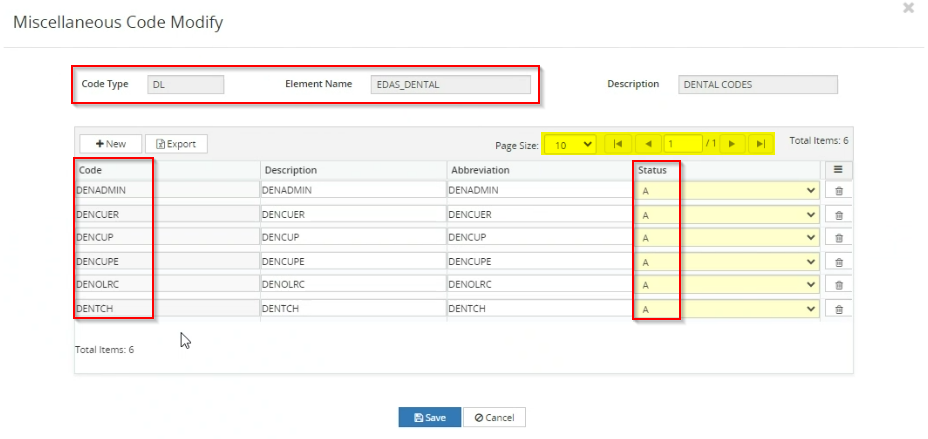Open Status dropdown for DENCUP
The height and width of the screenshot is (439, 928).
pyautogui.click(x=727, y=238)
